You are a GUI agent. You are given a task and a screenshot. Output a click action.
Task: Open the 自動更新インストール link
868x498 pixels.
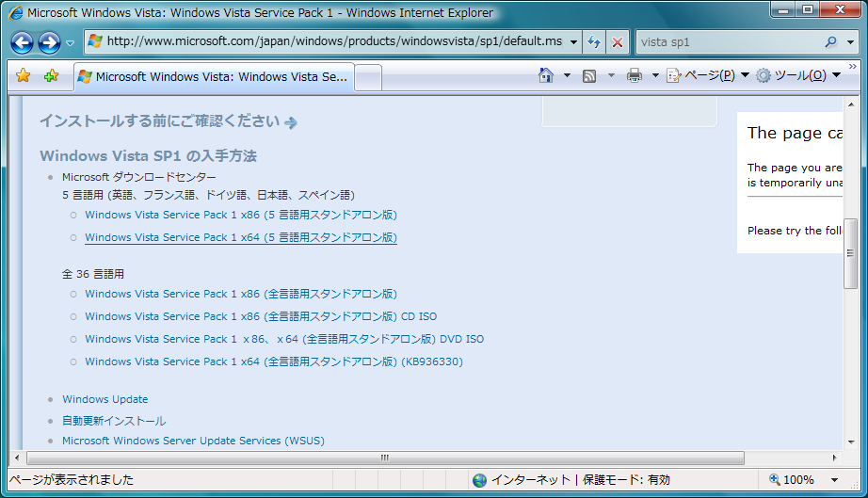[114, 421]
